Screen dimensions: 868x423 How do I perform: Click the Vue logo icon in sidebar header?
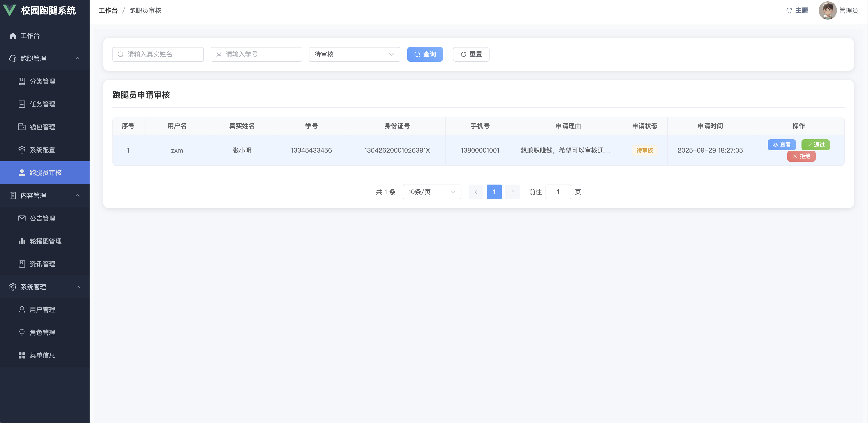9,11
